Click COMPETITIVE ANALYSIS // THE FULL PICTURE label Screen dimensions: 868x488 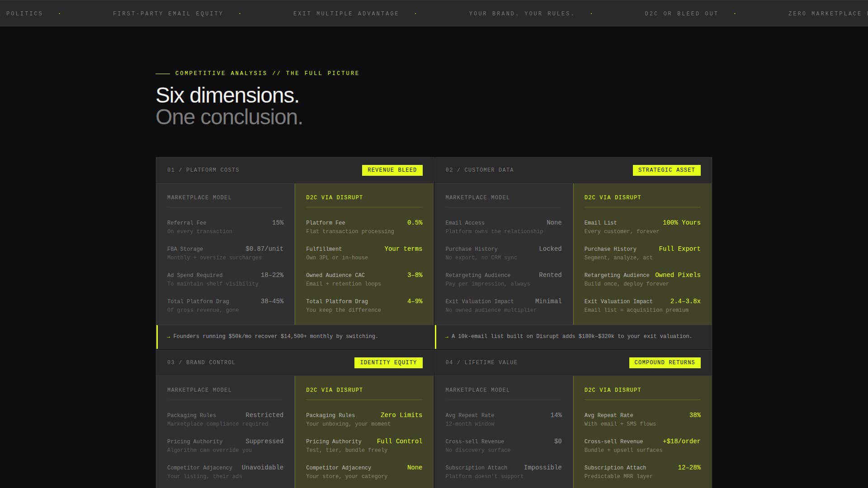point(267,73)
